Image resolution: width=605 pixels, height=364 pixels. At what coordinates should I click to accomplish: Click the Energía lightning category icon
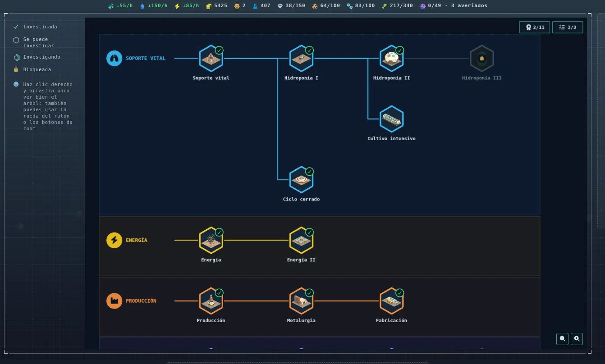pos(114,240)
